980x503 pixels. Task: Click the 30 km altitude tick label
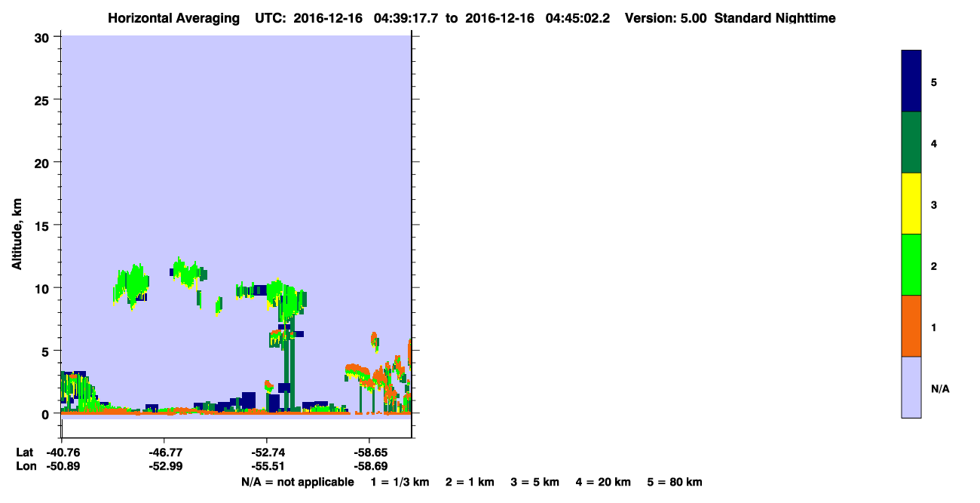43,37
